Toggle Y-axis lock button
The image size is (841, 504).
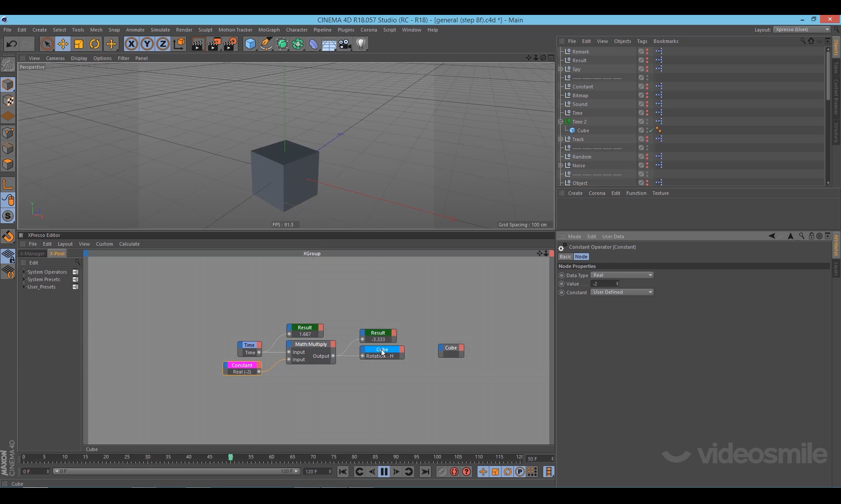point(147,44)
